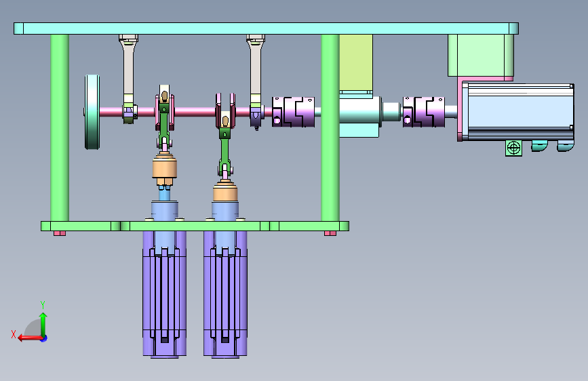Viewport: 588px width, 381px height.
Task: Click the 'X' axis label
Action: point(14,334)
